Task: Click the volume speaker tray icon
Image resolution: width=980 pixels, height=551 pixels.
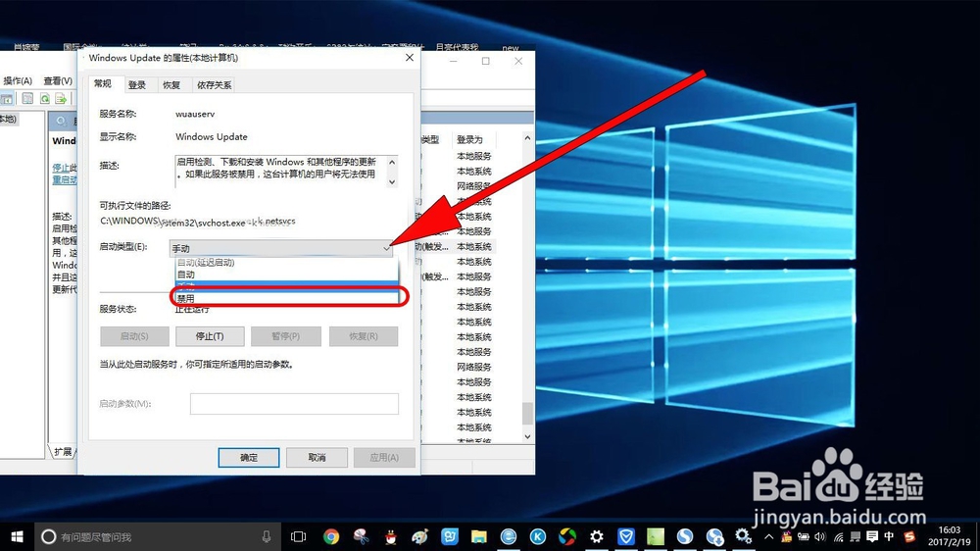Action: [x=820, y=536]
